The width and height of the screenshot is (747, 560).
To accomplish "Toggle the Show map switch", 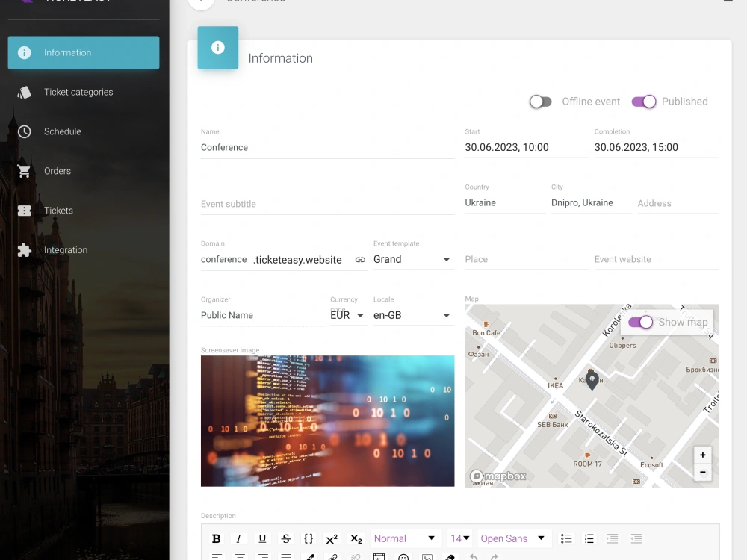I will pyautogui.click(x=640, y=323).
